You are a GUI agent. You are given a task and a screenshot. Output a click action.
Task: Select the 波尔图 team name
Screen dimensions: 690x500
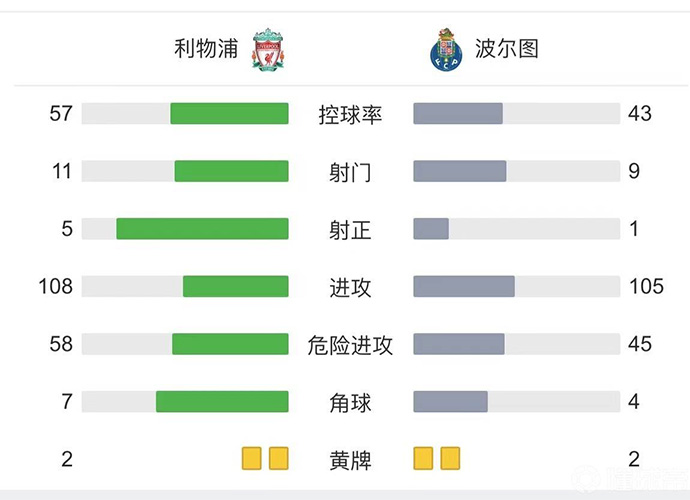[x=507, y=49]
